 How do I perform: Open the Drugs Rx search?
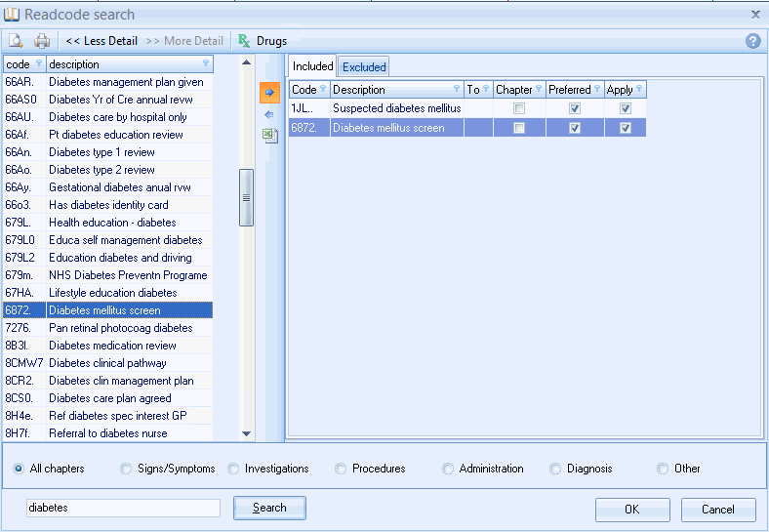point(263,41)
